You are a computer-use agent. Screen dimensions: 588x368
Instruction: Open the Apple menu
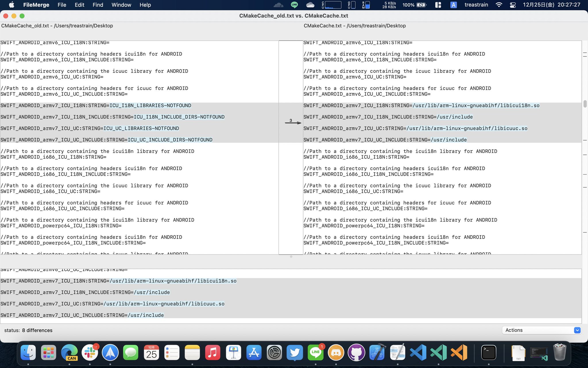[11, 5]
